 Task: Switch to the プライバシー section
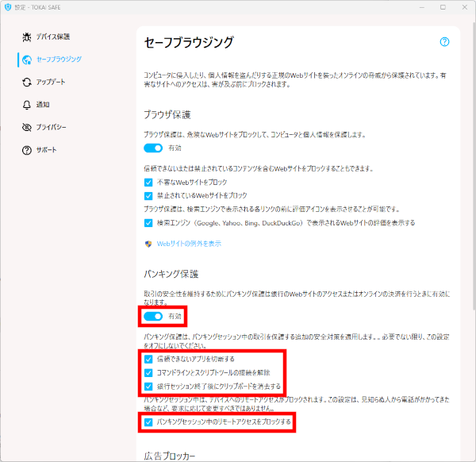tap(51, 127)
